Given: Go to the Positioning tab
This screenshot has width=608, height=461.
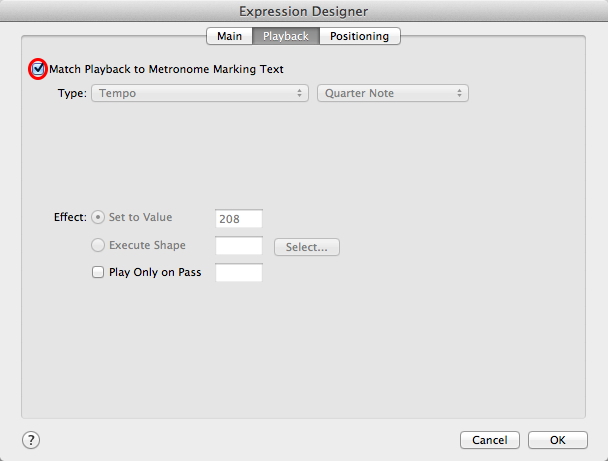Looking at the screenshot, I should point(361,36).
